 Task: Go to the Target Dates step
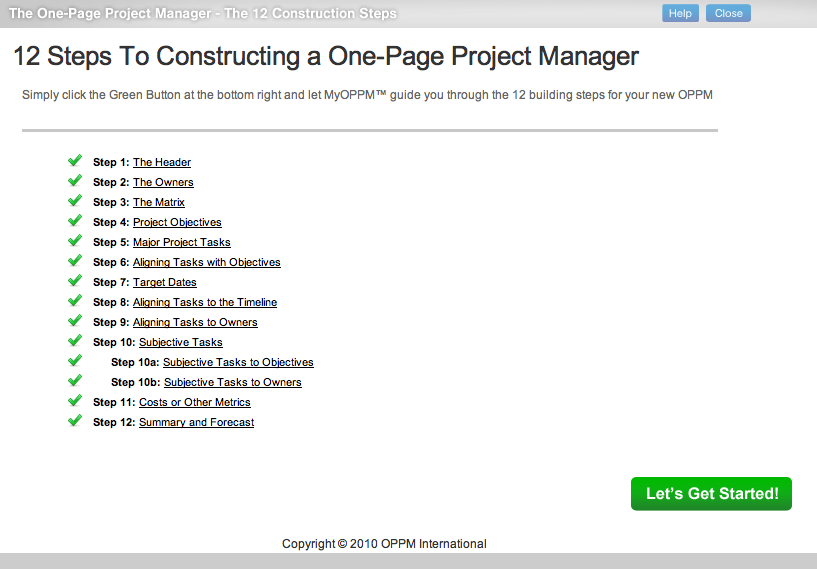point(165,282)
